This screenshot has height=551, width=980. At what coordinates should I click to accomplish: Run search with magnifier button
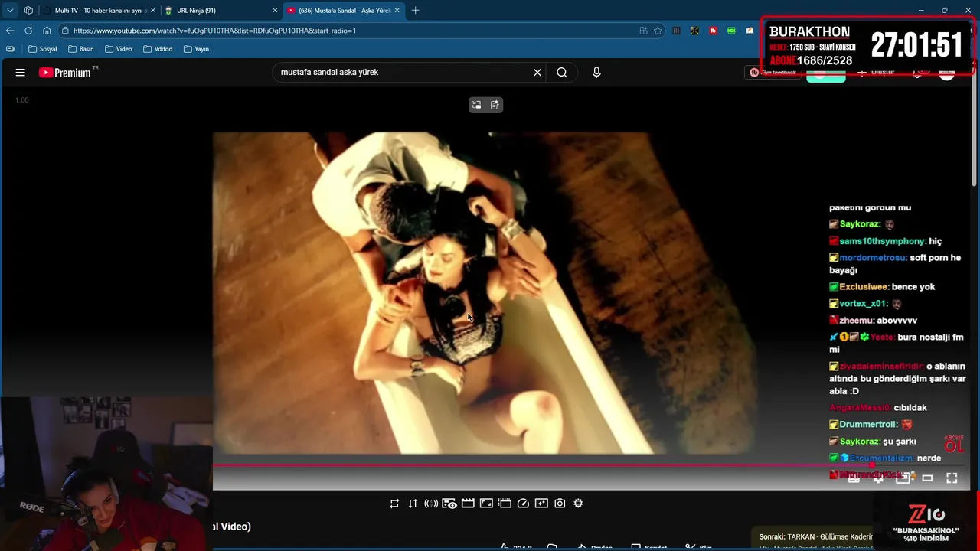[x=562, y=73]
